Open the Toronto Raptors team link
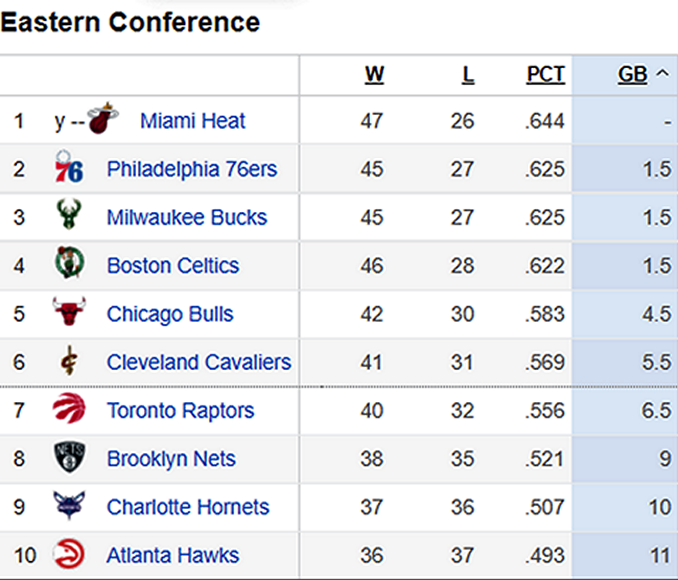 pyautogui.click(x=180, y=410)
